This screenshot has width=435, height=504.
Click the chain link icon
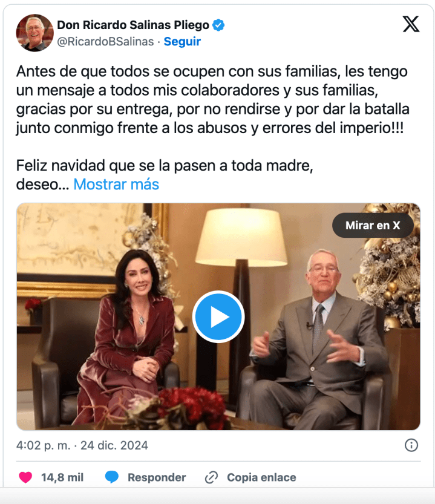point(211,477)
